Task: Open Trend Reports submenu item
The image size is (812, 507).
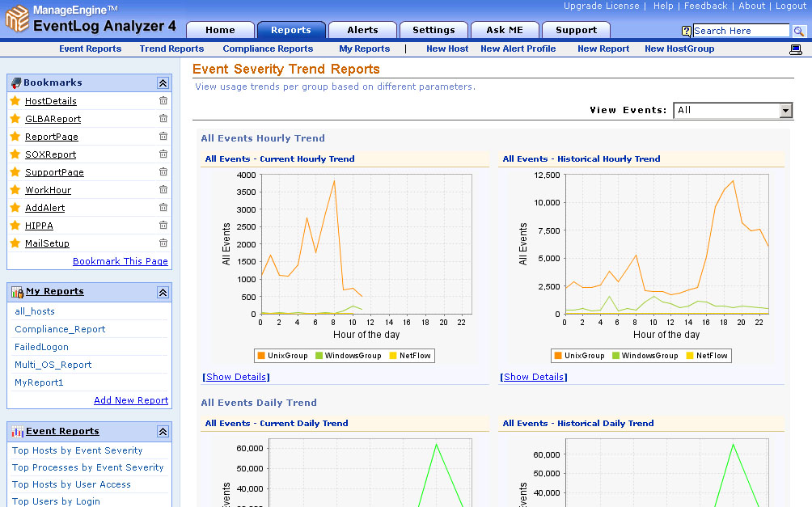Action: (172, 49)
